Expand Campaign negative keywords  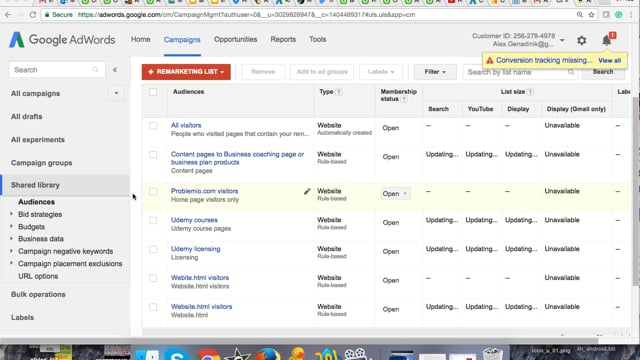(x=11, y=251)
